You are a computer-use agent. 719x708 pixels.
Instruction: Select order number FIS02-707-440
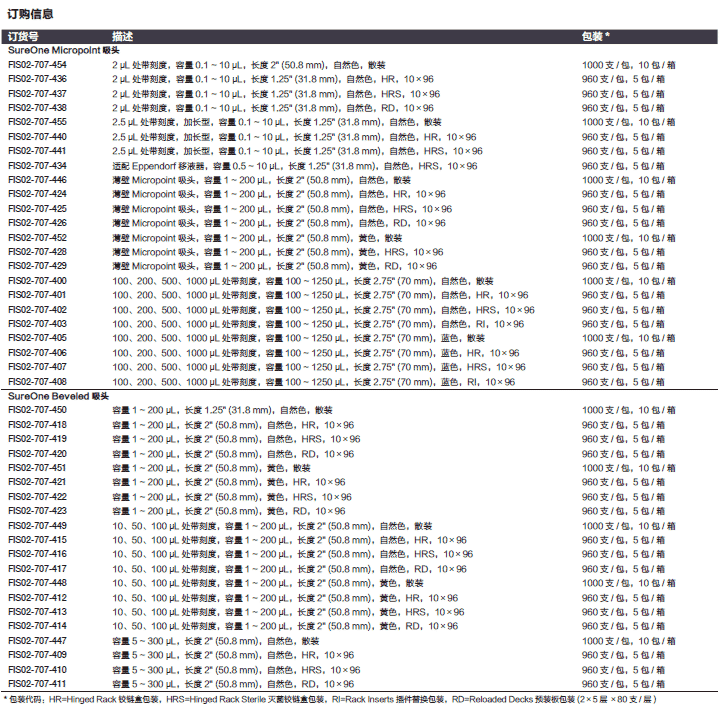[x=37, y=137]
